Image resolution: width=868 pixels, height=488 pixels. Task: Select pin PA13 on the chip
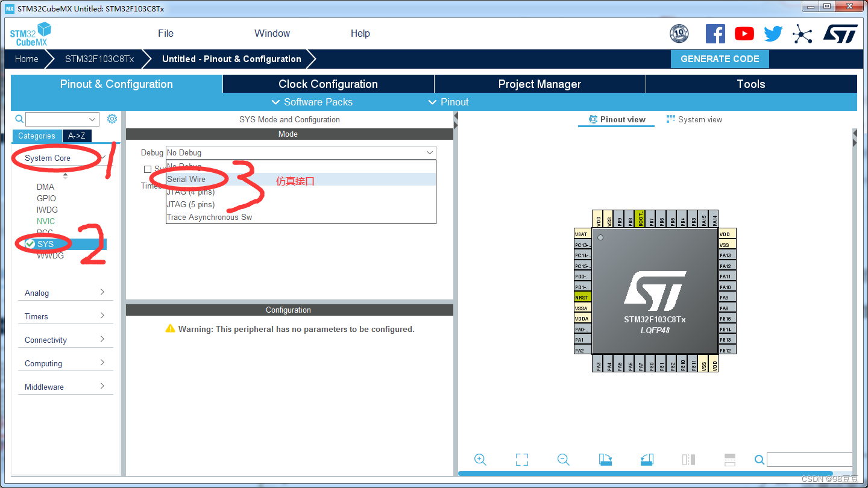pos(728,255)
